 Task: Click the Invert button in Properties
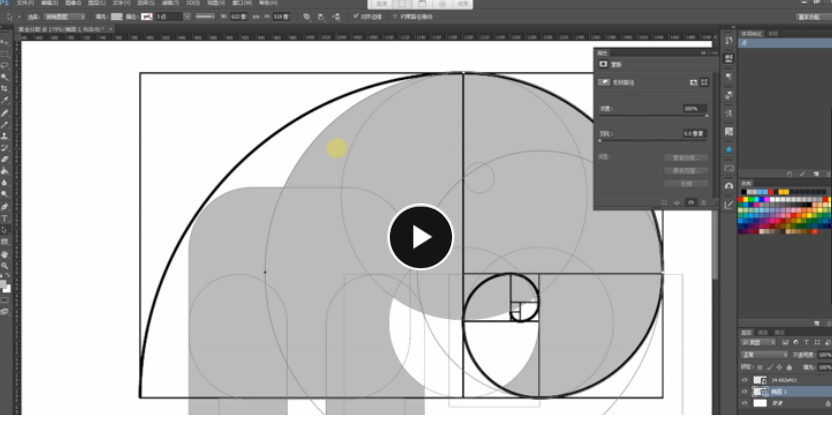(x=686, y=183)
